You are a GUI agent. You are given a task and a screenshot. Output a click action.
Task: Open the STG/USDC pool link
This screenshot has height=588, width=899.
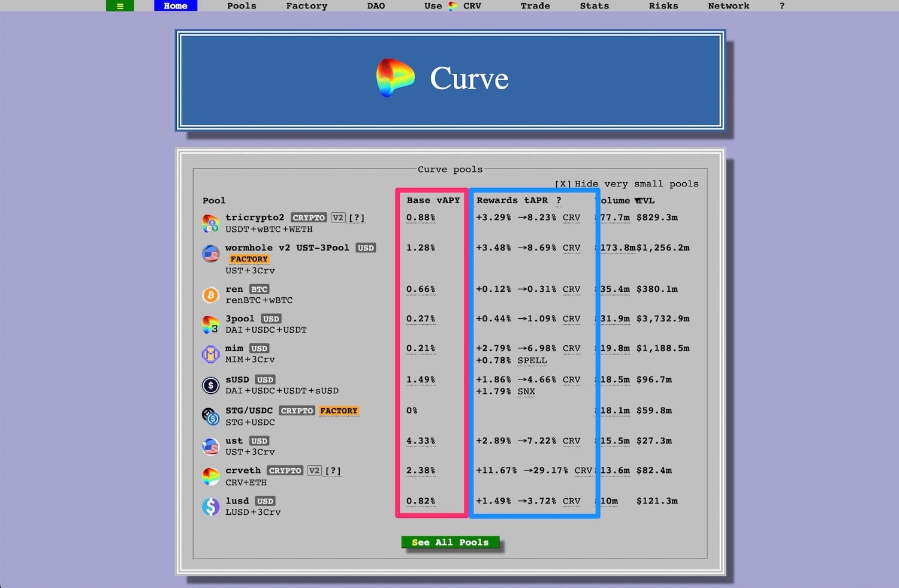[249, 411]
